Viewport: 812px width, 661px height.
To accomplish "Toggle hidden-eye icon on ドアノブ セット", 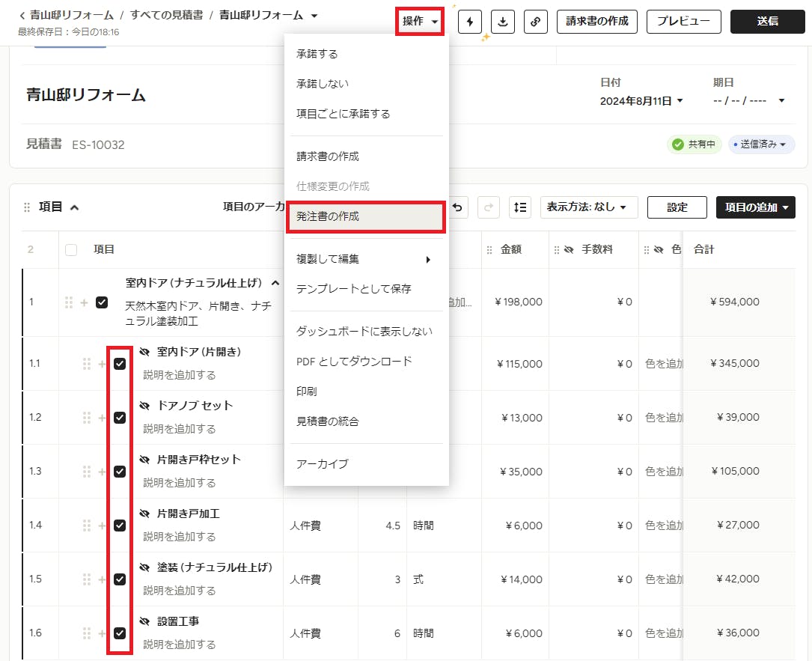I will pyautogui.click(x=144, y=406).
